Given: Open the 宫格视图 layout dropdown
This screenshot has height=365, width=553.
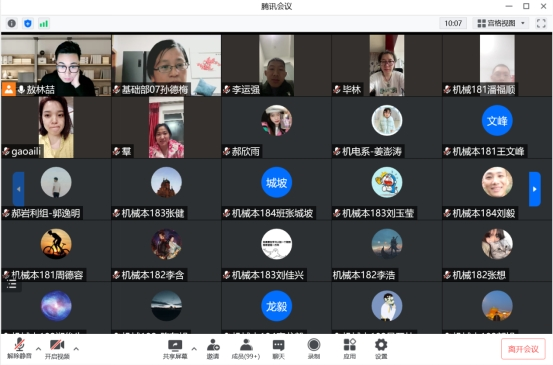Looking at the screenshot, I should [x=501, y=23].
